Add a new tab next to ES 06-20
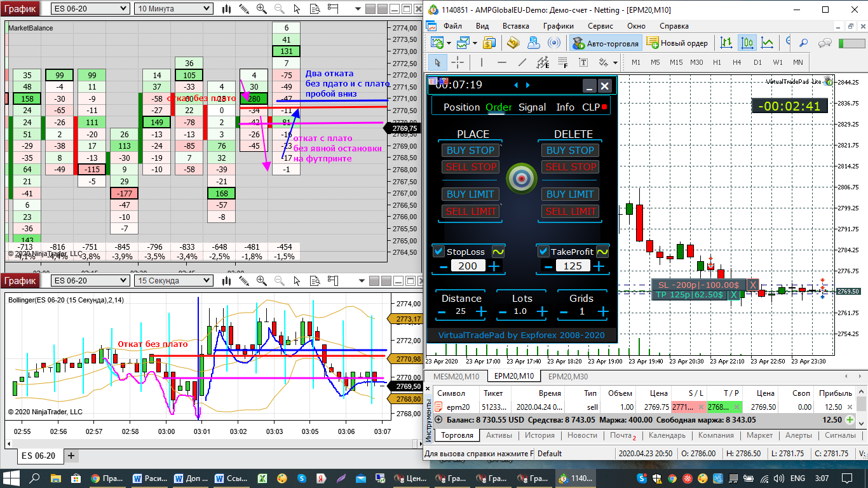 click(71, 456)
